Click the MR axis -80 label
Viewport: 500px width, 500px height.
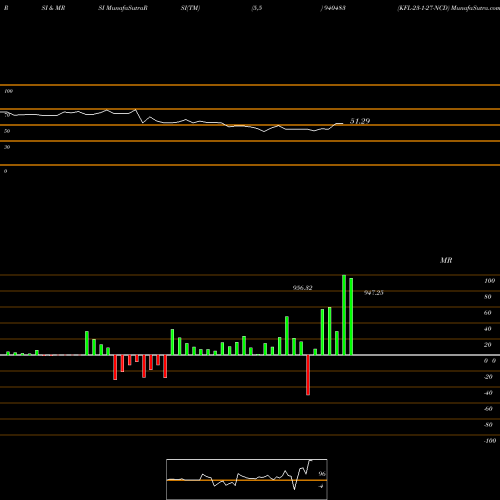pyautogui.click(x=488, y=425)
